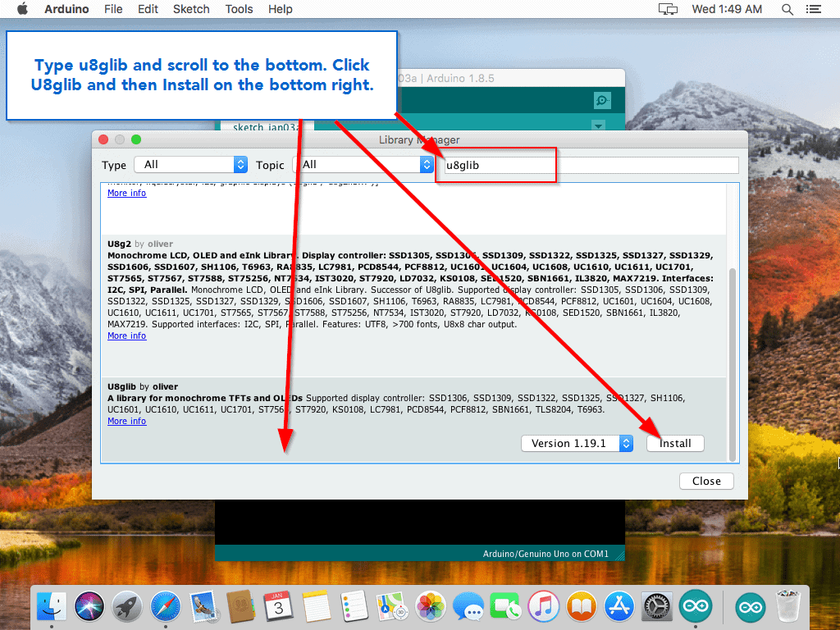This screenshot has width=840, height=630.
Task: Open Photos in the dock
Action: click(x=430, y=607)
